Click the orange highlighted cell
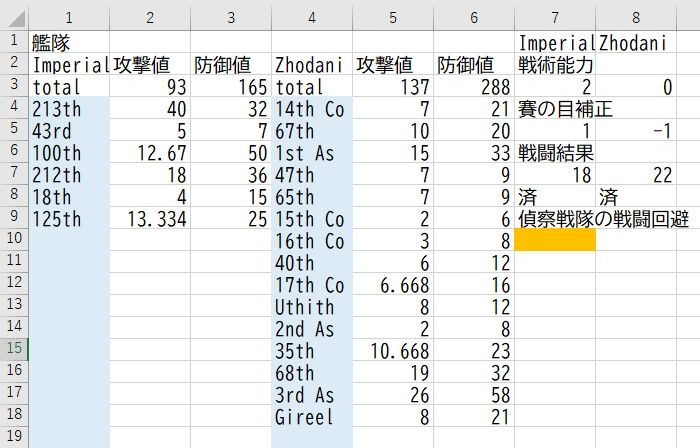The image size is (700, 448). pyautogui.click(x=555, y=240)
